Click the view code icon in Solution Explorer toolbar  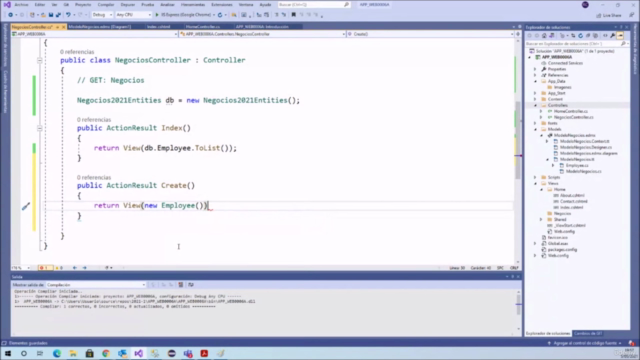point(605,36)
